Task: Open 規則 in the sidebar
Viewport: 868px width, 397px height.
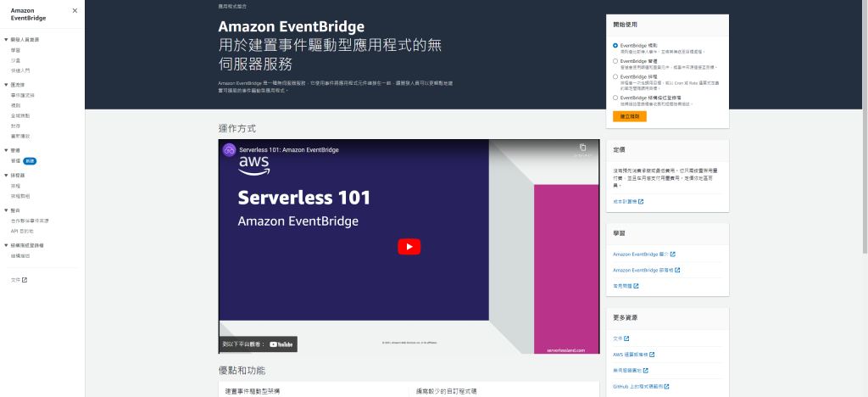Action: 15,105
